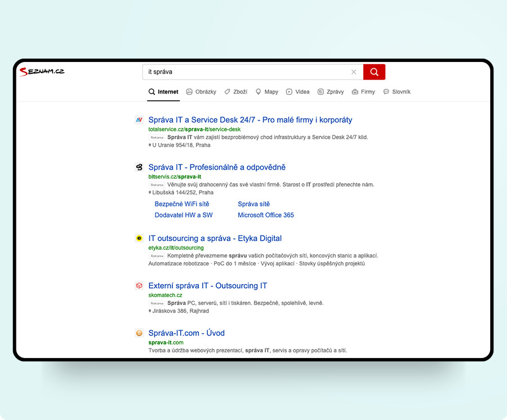The image size is (507, 420).
Task: Click the 'Microsoft Office 365' sitelink
Action: coord(266,215)
